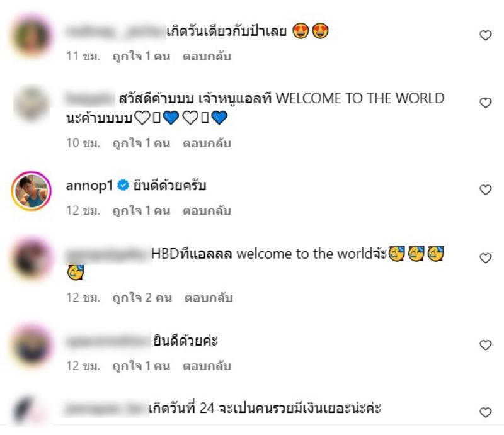504x435 pixels.
Task: View 'ถูกใจ 1 คน' on first comment
Action: (x=141, y=56)
